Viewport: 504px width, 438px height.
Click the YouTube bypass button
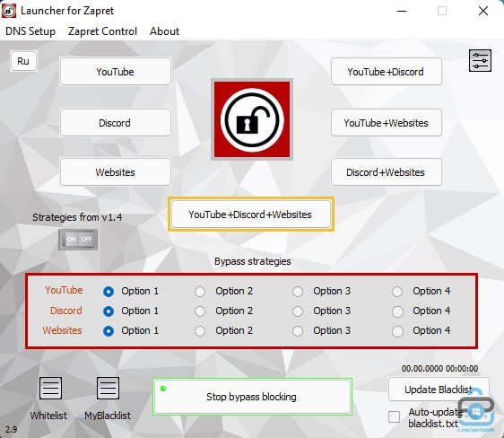tap(116, 72)
